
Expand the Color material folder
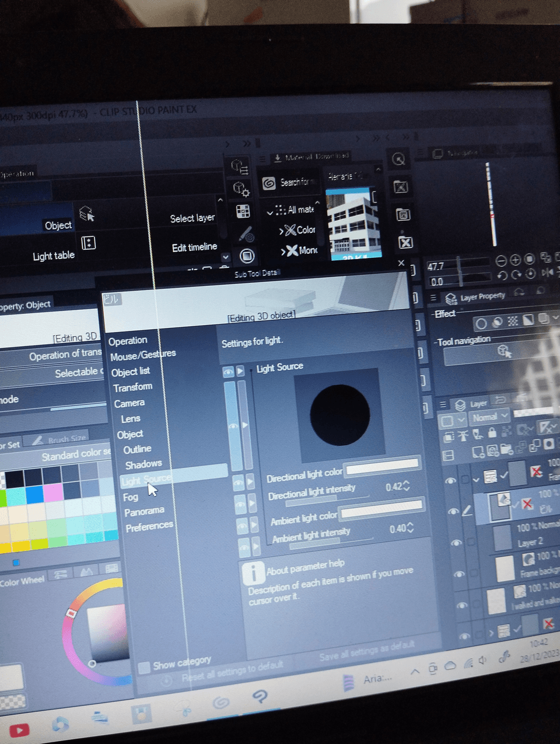281,231
